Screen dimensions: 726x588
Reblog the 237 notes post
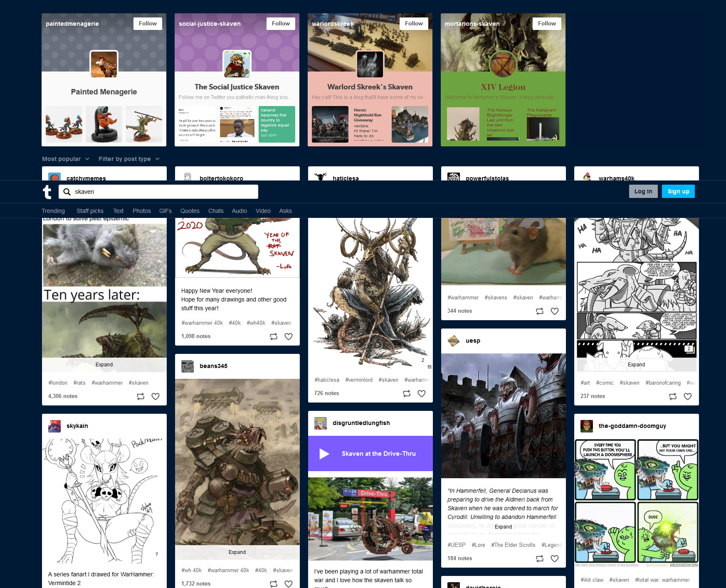[x=673, y=396]
